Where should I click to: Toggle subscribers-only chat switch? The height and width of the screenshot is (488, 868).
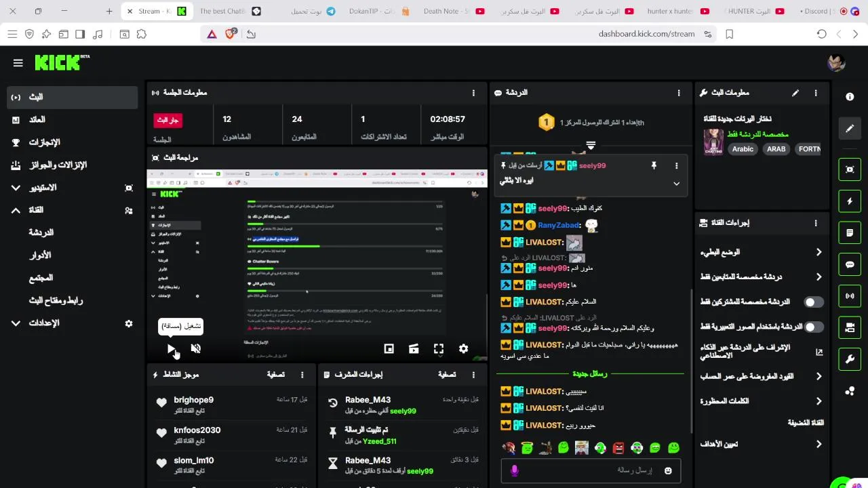pos(814,302)
